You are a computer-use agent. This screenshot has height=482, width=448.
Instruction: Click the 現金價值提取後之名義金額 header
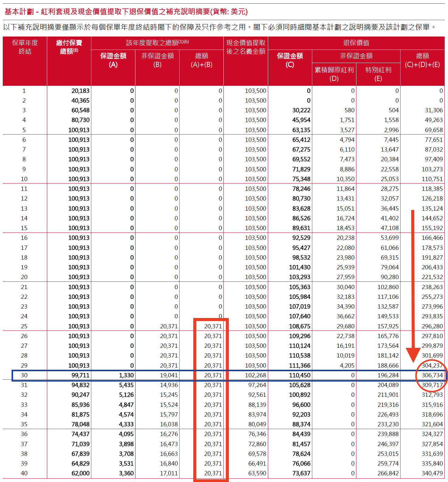[x=246, y=47]
